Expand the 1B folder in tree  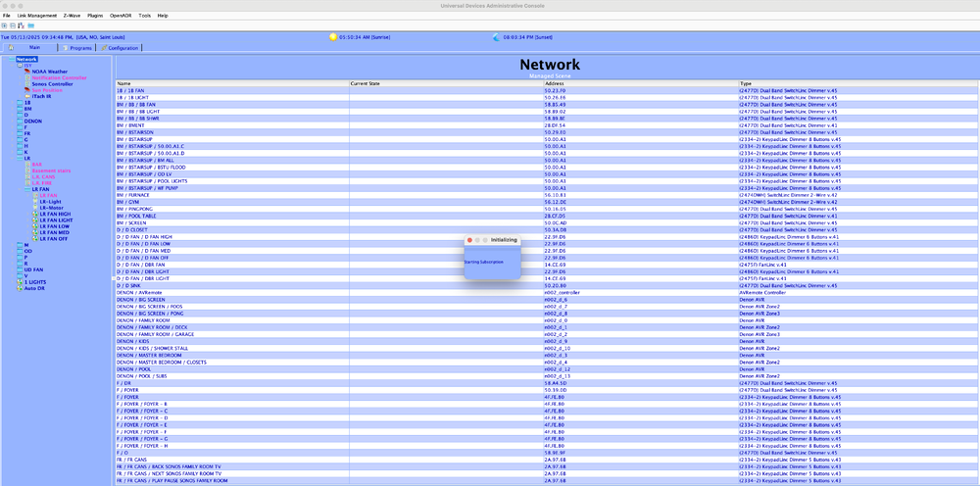[x=12, y=103]
